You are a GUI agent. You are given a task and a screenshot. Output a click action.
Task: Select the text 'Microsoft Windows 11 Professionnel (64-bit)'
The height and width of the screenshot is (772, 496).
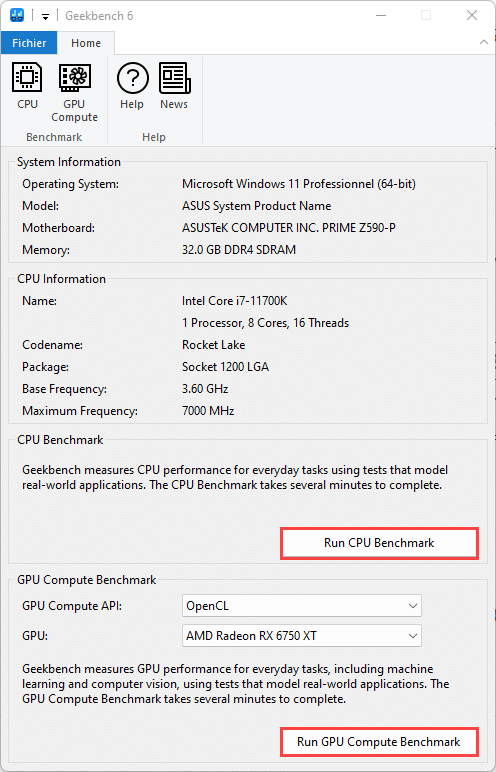299,184
